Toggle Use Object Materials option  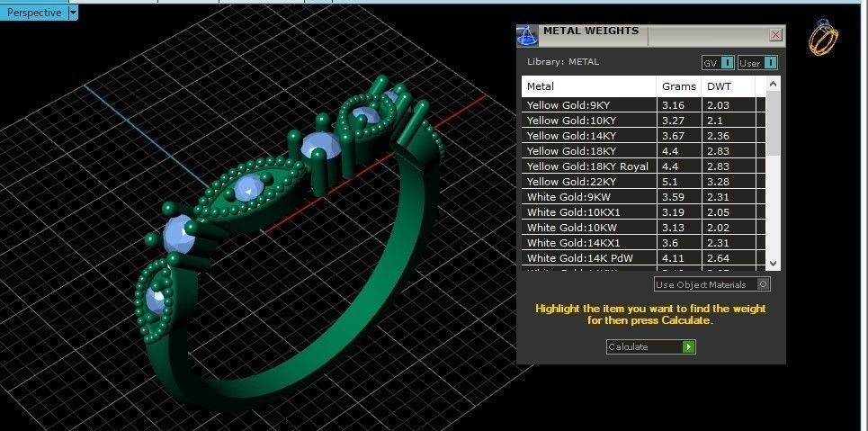pyautogui.click(x=711, y=284)
